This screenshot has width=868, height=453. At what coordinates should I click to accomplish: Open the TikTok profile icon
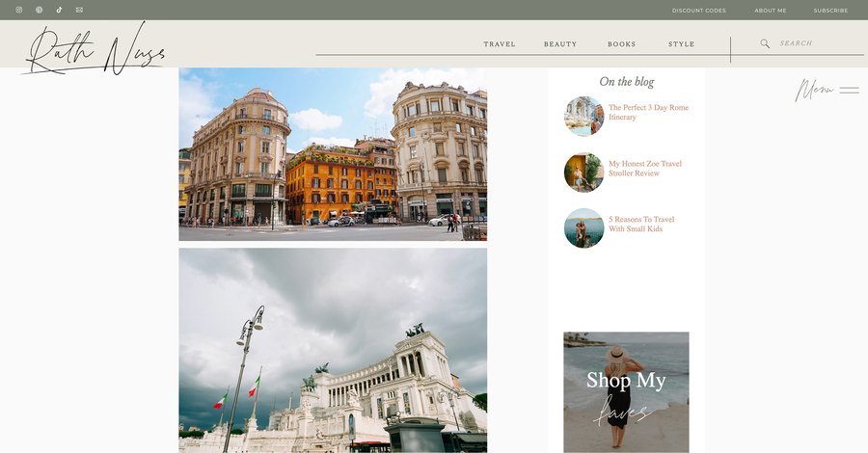59,10
